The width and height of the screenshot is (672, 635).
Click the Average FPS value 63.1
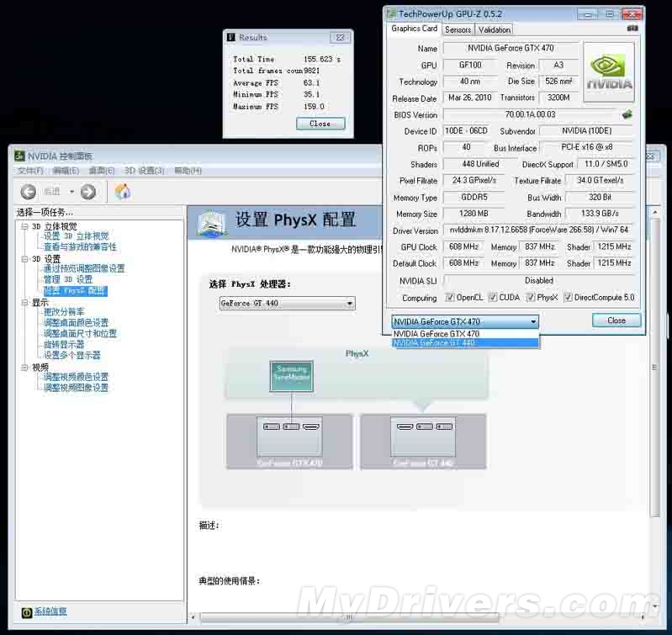pos(311,82)
